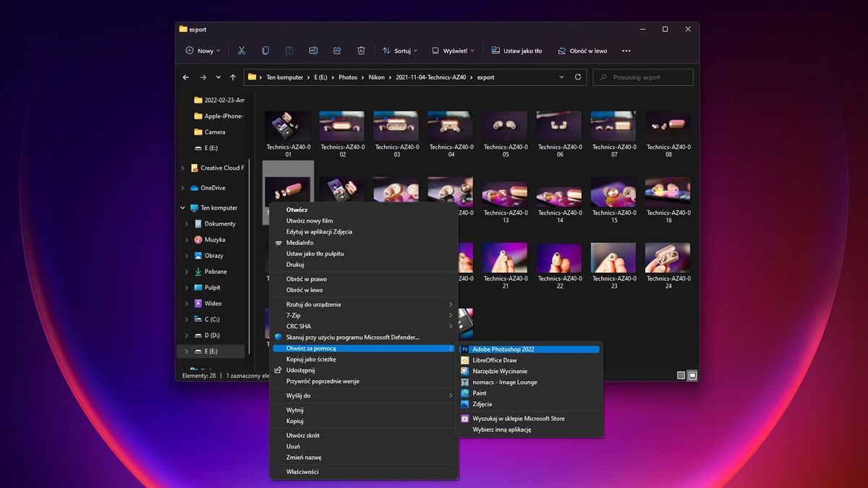The height and width of the screenshot is (488, 868).
Task: Open the Sortuj dropdown
Action: tap(399, 51)
